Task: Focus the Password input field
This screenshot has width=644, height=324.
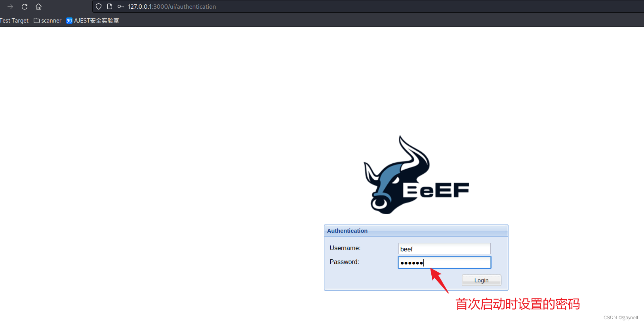Action: coord(444,262)
